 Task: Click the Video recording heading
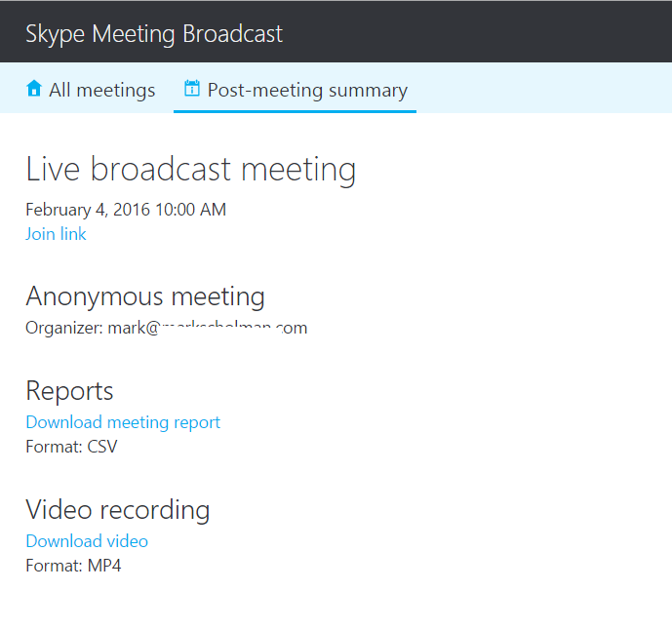118,510
